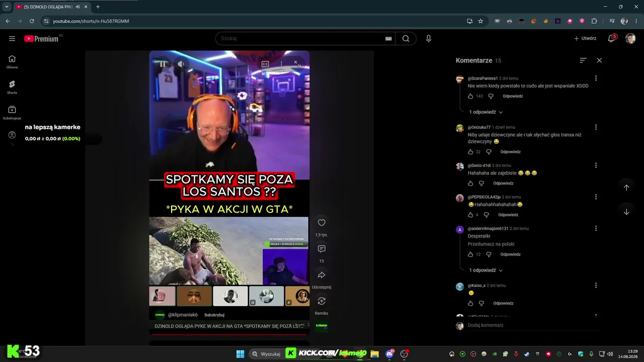Open the @SzaraPantera1 username link
644x362 pixels.
482,78
